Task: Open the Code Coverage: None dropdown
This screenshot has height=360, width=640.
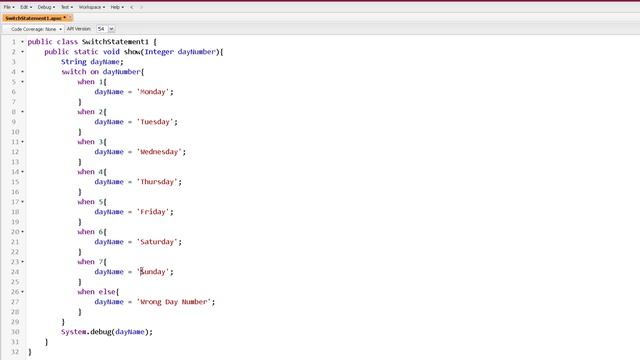Action: tap(36, 29)
